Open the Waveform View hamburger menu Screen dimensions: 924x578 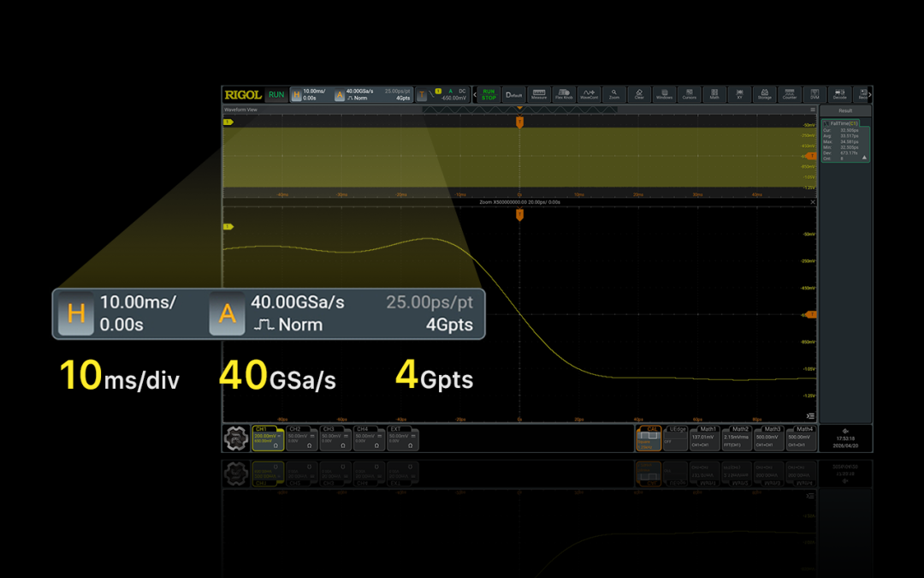point(813,110)
